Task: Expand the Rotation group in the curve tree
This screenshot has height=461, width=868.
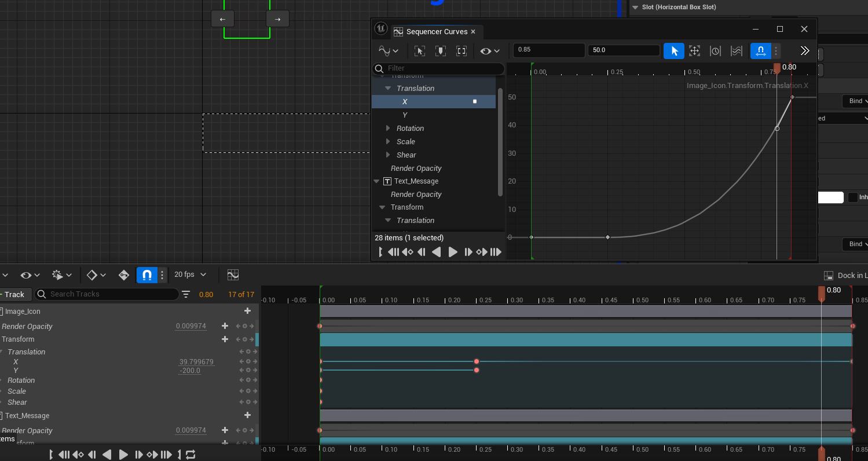Action: pos(388,129)
